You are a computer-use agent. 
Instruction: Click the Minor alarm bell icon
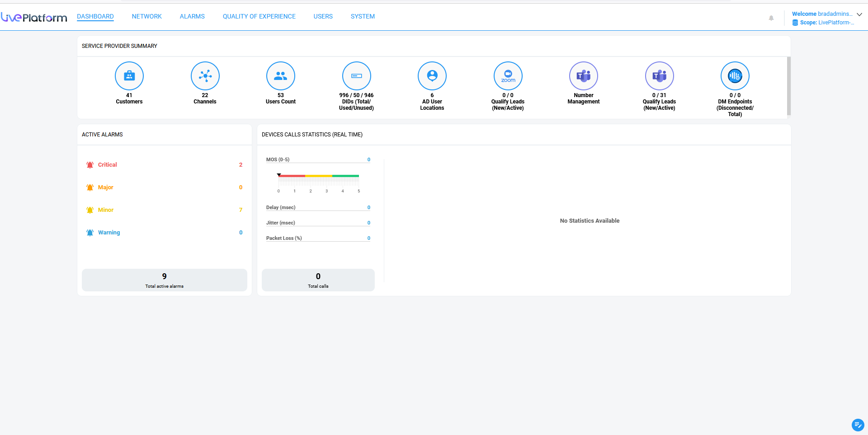(x=90, y=210)
